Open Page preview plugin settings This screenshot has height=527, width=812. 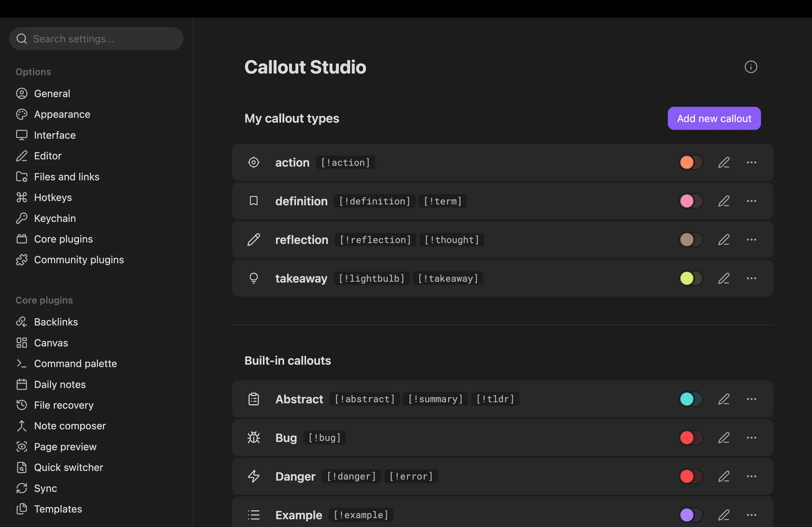coord(65,447)
